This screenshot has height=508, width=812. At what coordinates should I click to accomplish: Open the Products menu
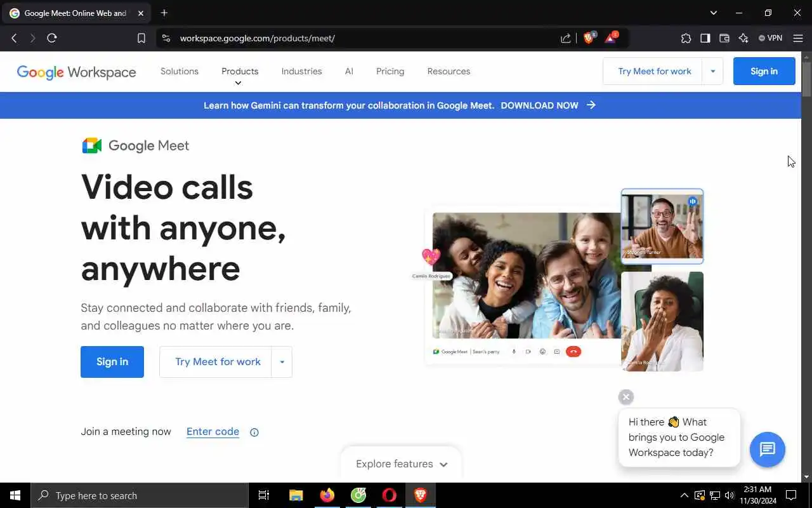click(240, 71)
